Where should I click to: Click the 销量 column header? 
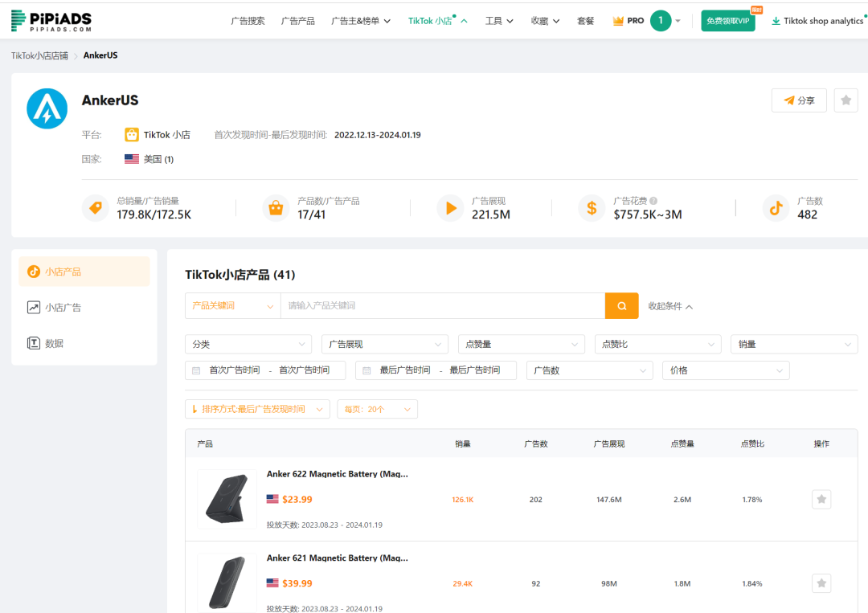click(x=463, y=443)
